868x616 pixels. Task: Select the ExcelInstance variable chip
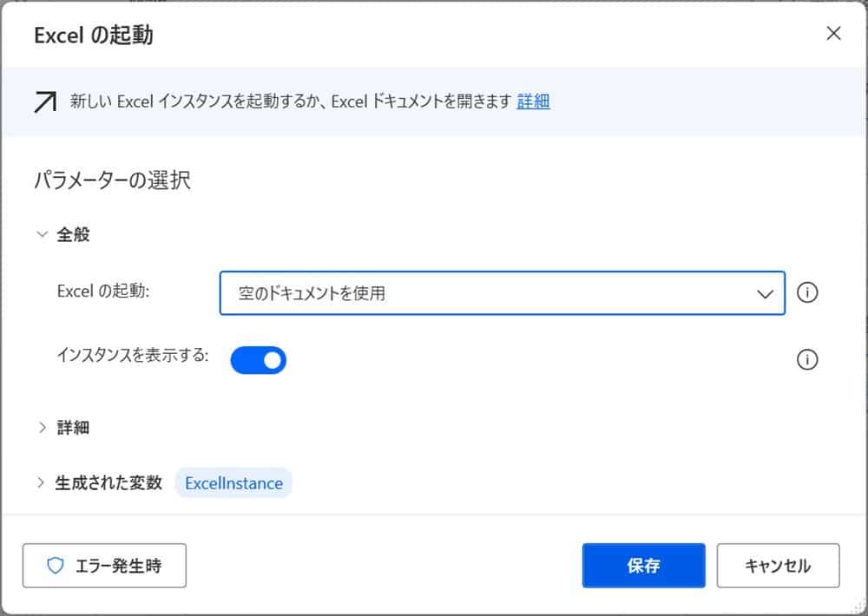click(233, 483)
